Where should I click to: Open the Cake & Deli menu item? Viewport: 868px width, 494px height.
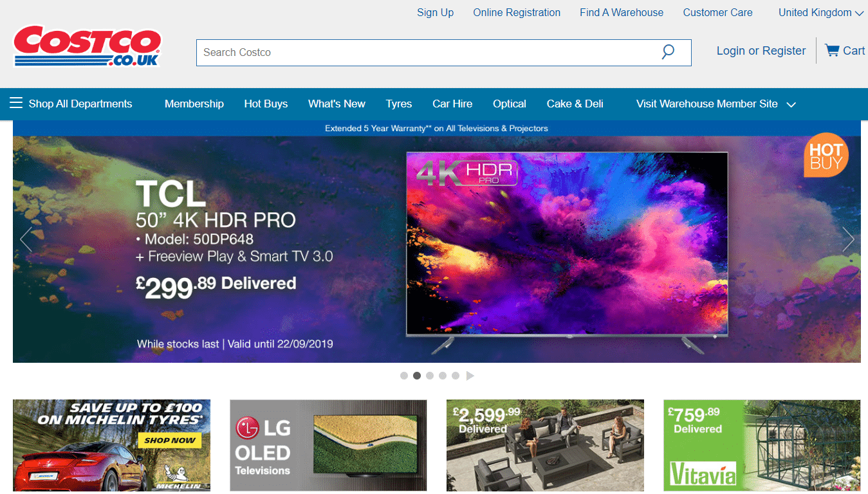(x=575, y=104)
